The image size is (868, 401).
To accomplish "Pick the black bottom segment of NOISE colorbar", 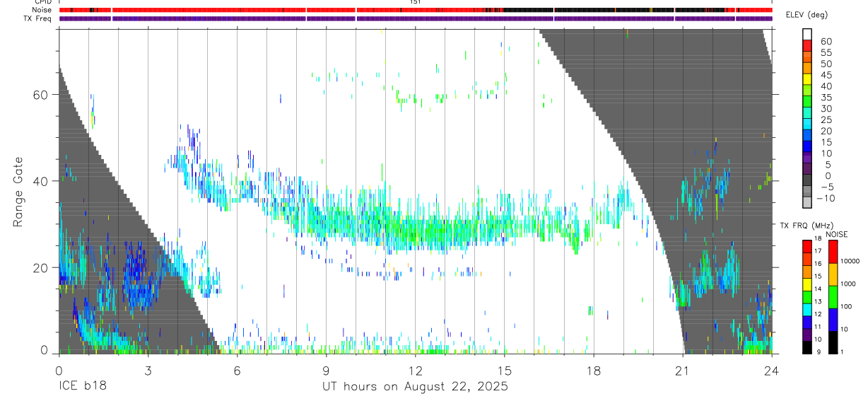I will (833, 342).
